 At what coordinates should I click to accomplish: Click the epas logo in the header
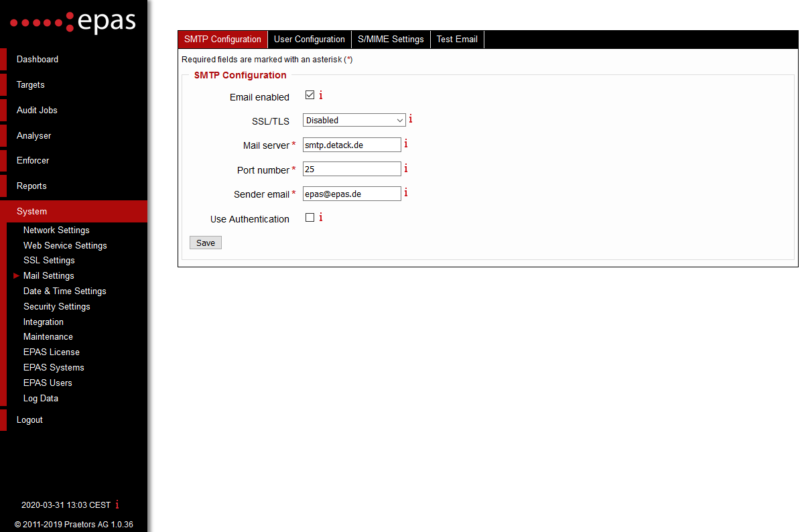72,23
